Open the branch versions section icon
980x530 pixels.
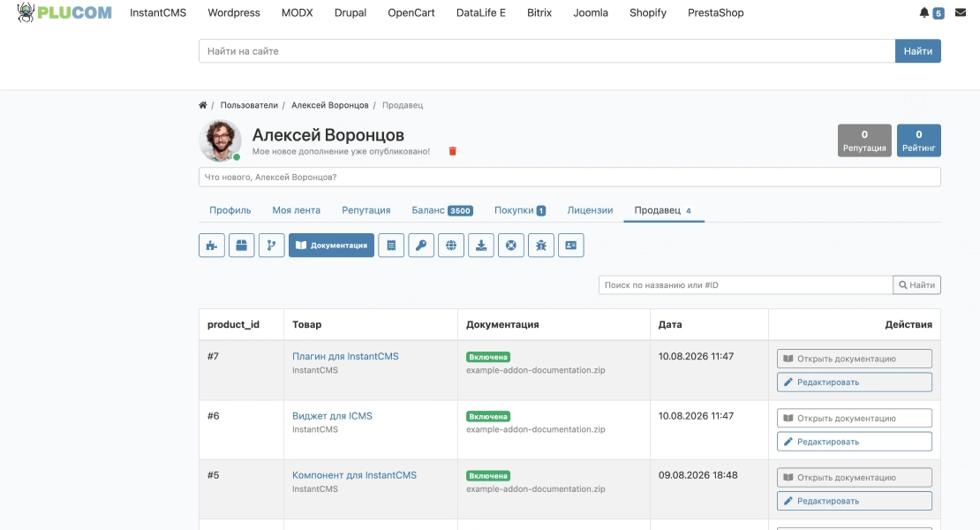271,245
